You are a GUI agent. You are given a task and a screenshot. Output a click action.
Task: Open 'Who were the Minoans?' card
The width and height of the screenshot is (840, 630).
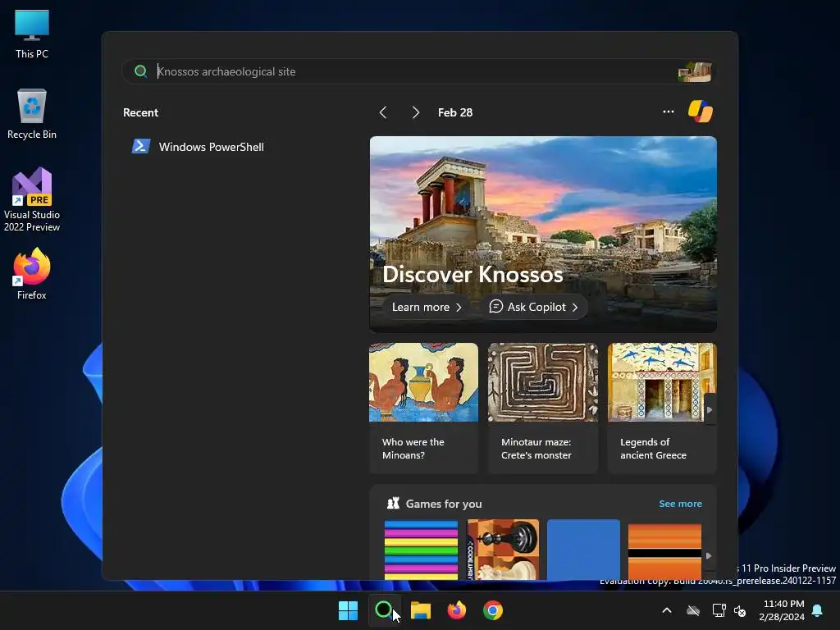[423, 408]
